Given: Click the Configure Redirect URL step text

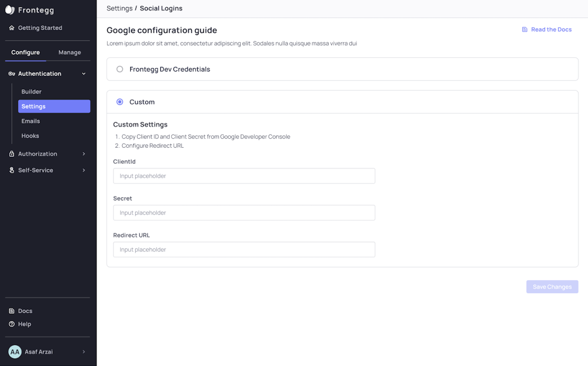Looking at the screenshot, I should pyautogui.click(x=153, y=146).
